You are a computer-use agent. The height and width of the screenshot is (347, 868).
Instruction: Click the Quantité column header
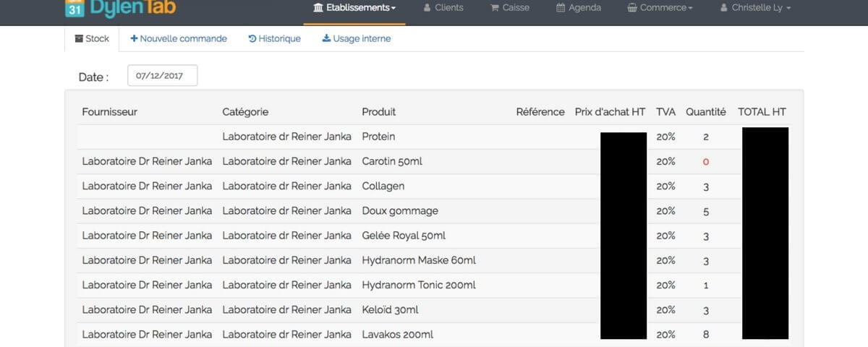(x=705, y=112)
